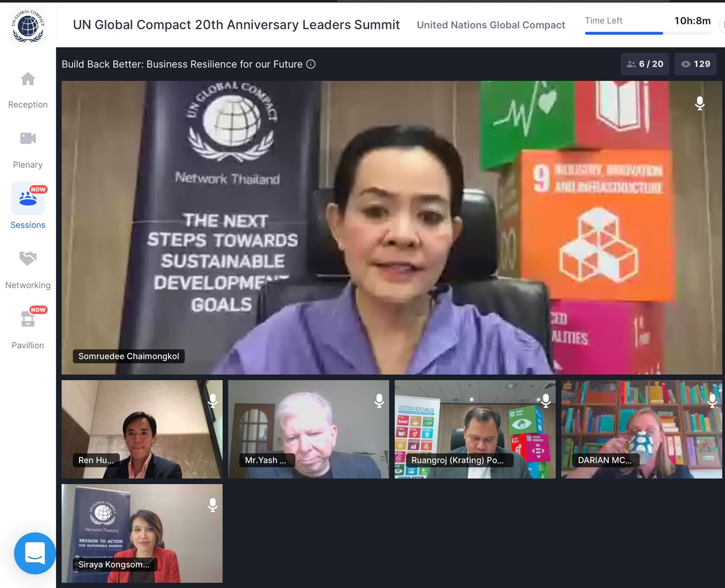725x588 pixels.
Task: Click the United Nations Global Compact link
Action: (x=491, y=25)
